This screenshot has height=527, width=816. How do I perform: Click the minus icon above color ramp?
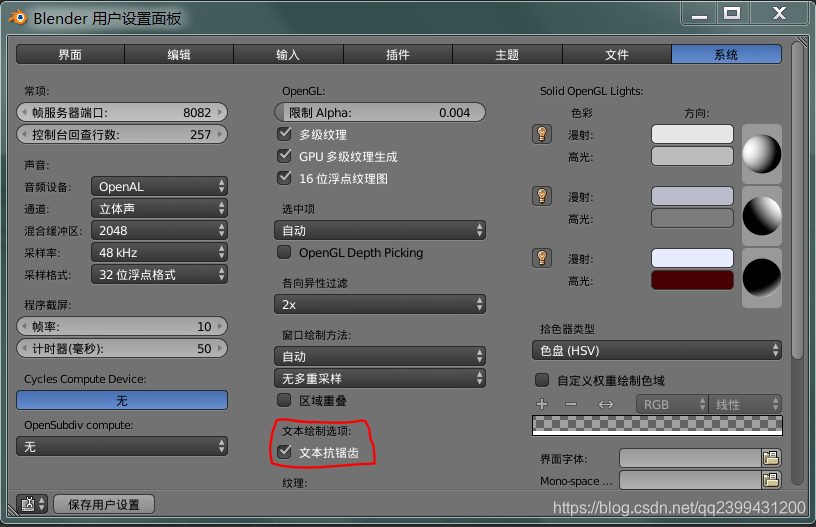click(x=571, y=404)
